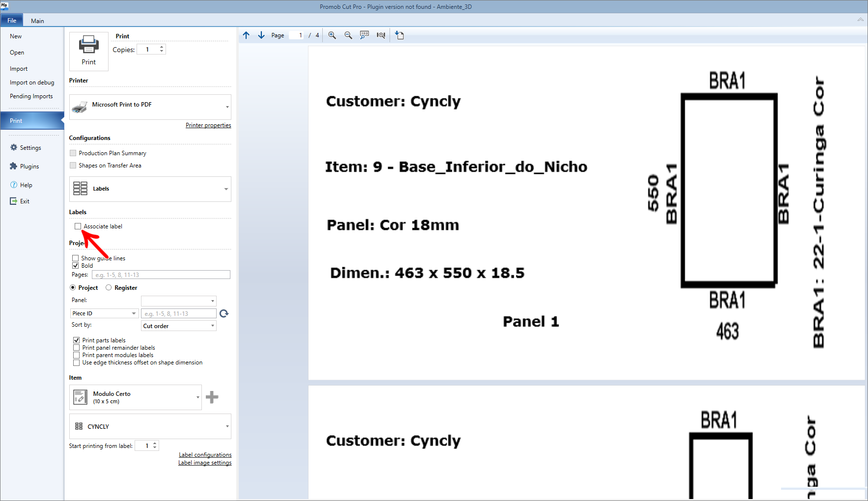Viewport: 868px width, 501px height.
Task: Set preview zoom to 100 percent
Action: click(x=364, y=35)
